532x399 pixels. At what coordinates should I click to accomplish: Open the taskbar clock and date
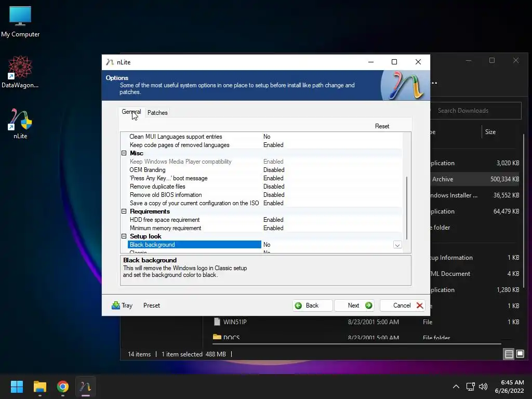click(509, 387)
